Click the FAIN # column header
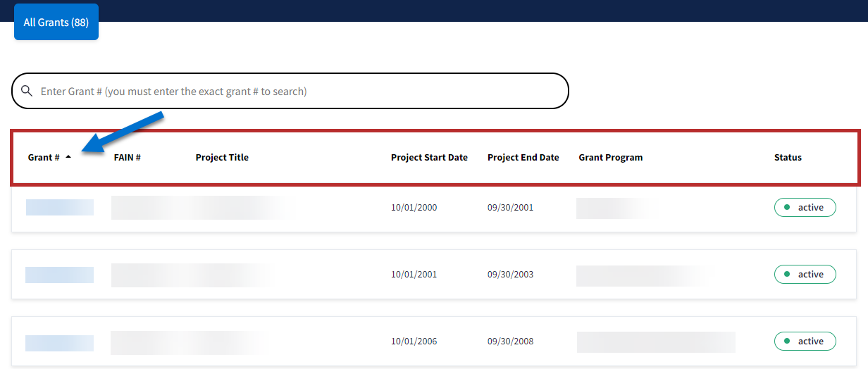The width and height of the screenshot is (868, 369). point(128,158)
